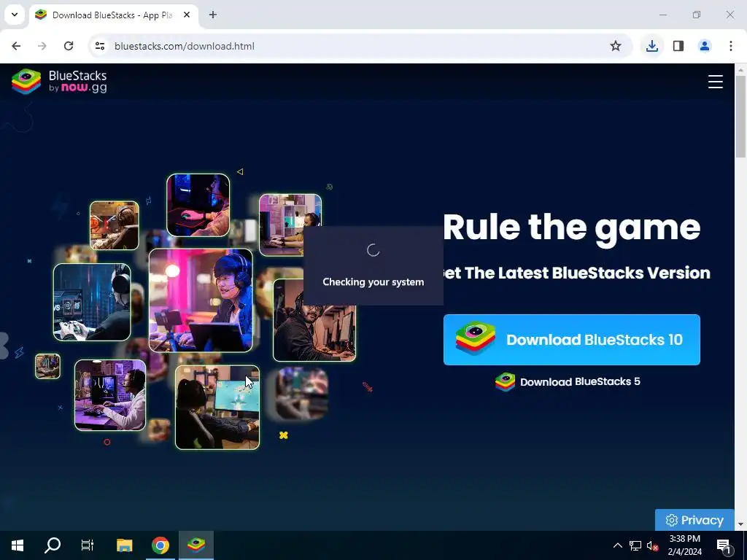Click the page vertical scrollbar thumb
The image size is (747, 560).
(740, 116)
